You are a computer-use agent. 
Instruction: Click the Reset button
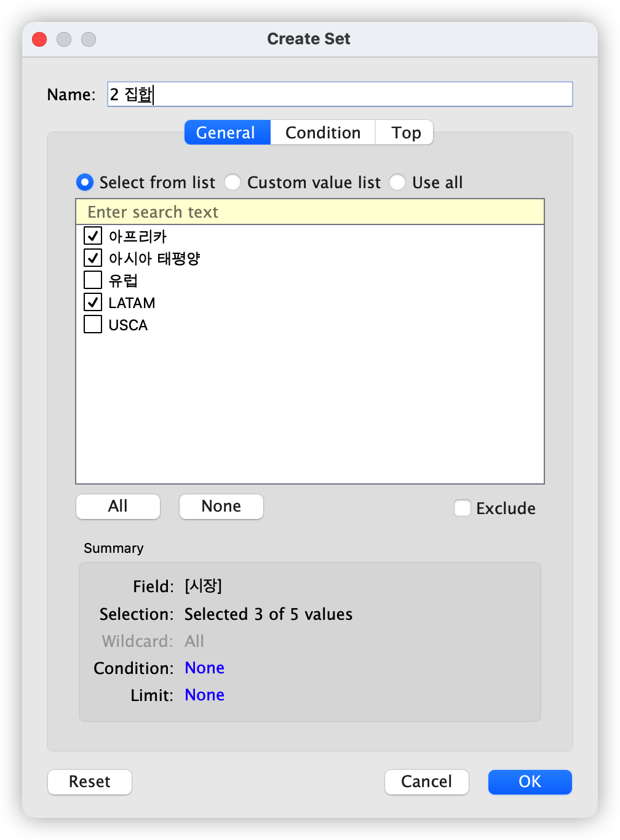[90, 782]
